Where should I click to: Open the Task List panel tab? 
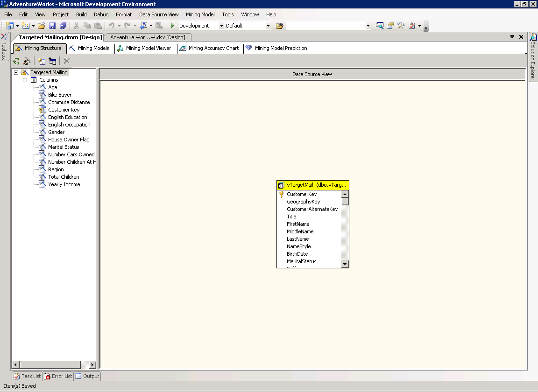point(27,376)
